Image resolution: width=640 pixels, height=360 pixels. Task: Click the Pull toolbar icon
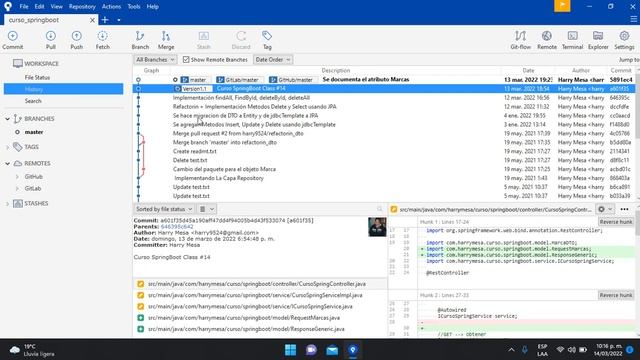tap(51, 40)
